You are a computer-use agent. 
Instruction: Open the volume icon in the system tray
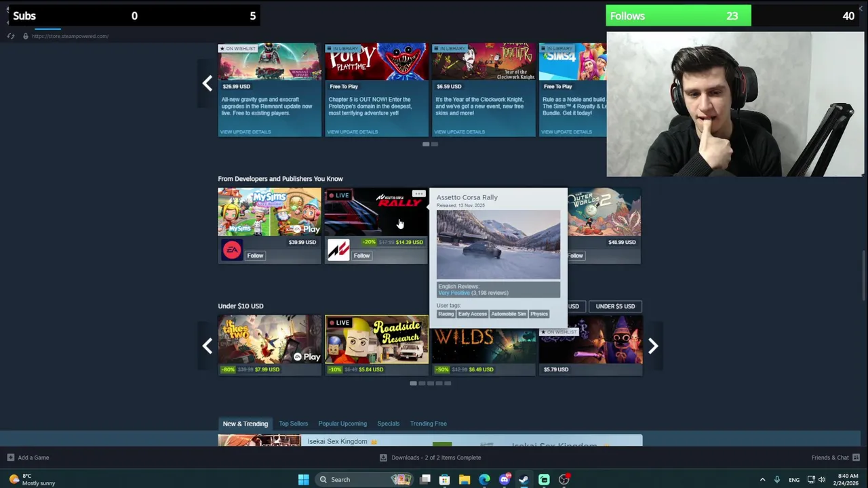pos(822,479)
